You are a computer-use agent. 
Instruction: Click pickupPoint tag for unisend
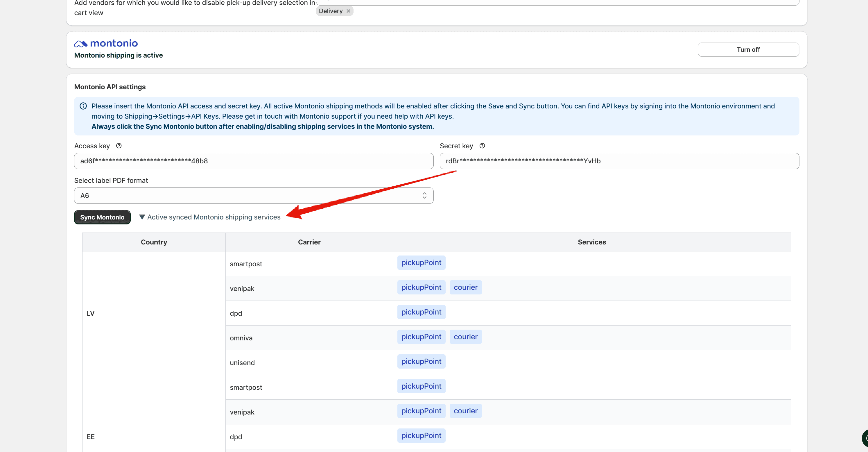pyautogui.click(x=421, y=361)
